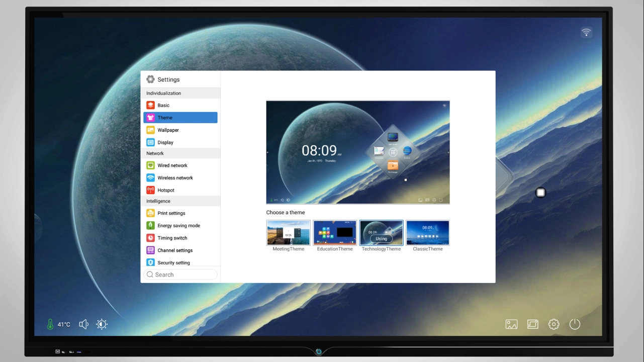Click the yellow Wallpaper picture icon
Viewport: 644px width, 362px height.
coord(150,130)
